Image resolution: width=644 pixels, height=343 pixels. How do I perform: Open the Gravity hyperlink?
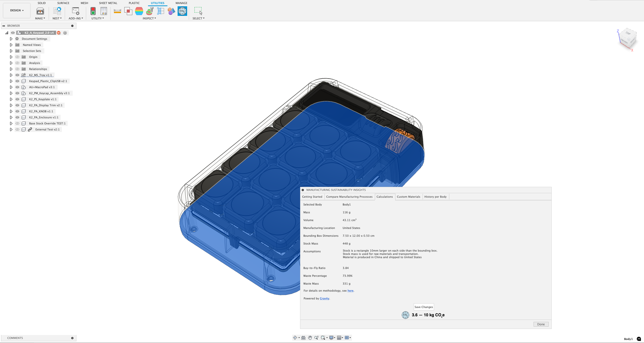click(x=324, y=298)
